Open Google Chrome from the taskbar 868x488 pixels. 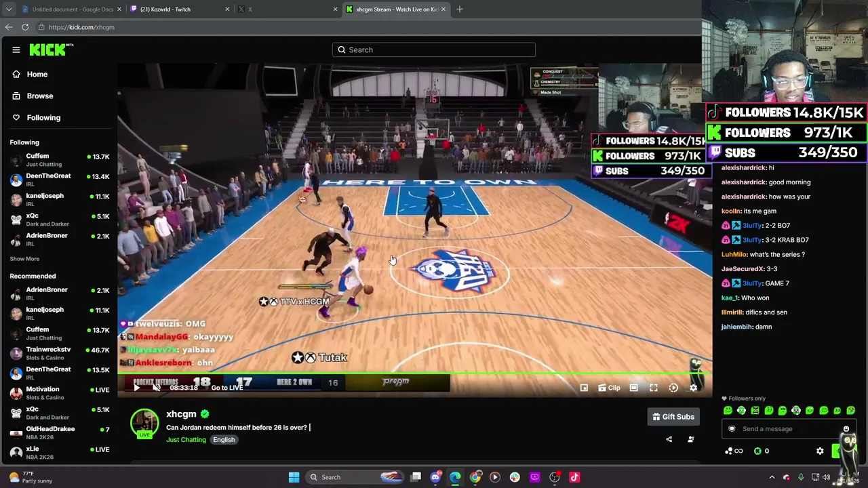[475, 477]
